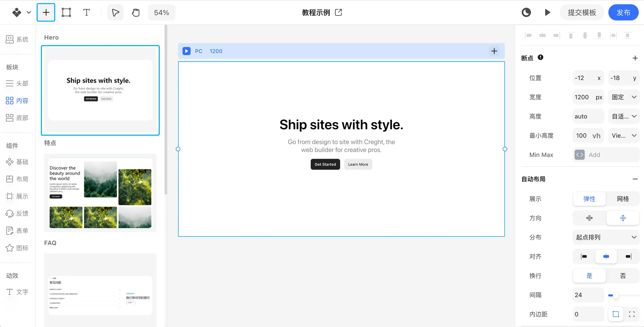Open the 展示 components category
The image size is (644, 327).
[17, 196]
